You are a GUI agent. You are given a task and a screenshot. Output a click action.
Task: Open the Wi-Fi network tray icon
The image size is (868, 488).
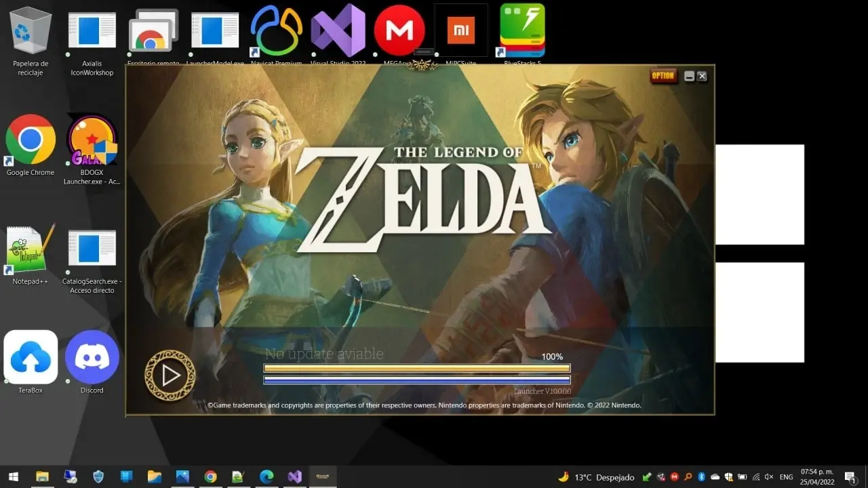pyautogui.click(x=756, y=477)
